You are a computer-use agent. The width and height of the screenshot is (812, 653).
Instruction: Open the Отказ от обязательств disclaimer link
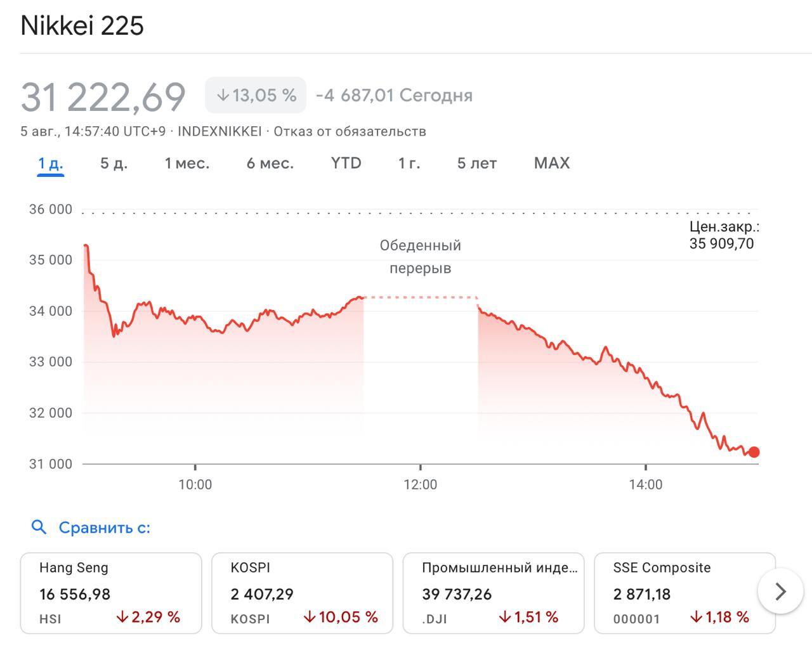pos(350,131)
